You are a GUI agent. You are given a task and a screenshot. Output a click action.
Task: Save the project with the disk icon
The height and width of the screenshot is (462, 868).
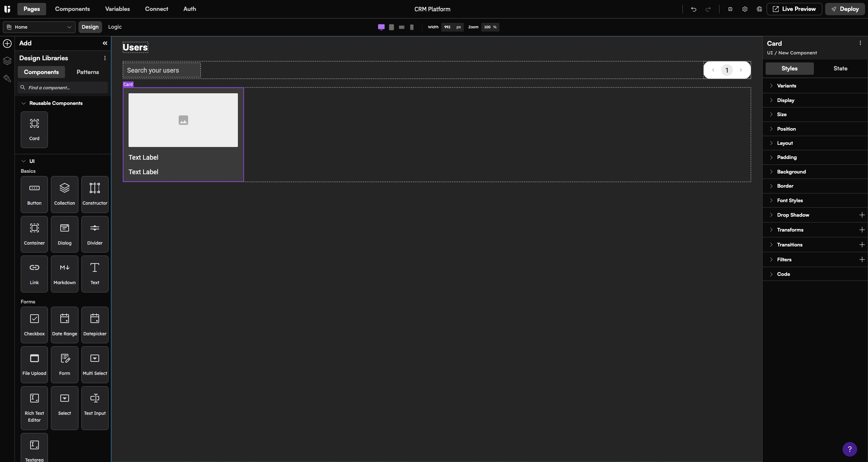coord(730,9)
